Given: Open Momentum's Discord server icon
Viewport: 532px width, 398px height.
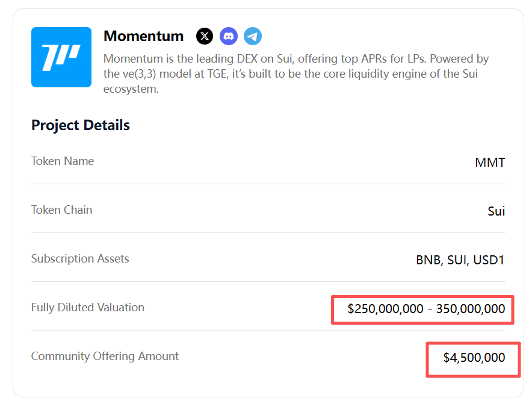Looking at the screenshot, I should 229,36.
